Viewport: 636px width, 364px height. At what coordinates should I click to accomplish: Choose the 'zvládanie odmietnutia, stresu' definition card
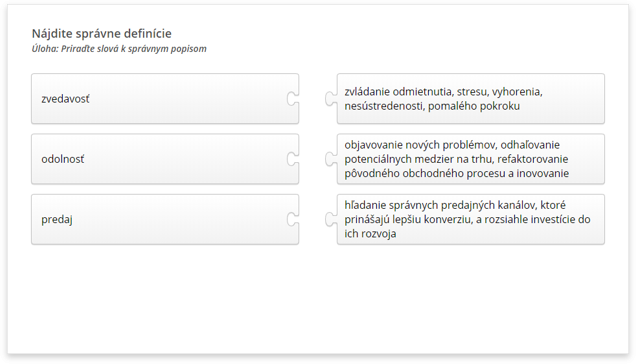point(471,99)
